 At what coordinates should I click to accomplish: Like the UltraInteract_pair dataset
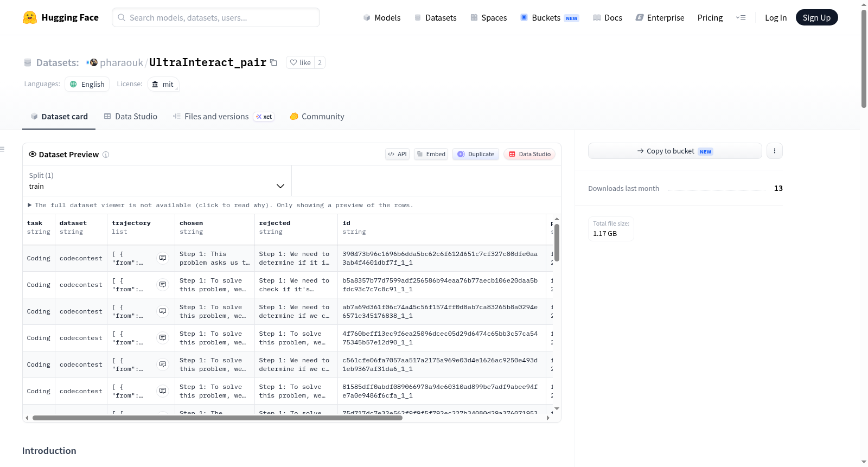(x=301, y=63)
